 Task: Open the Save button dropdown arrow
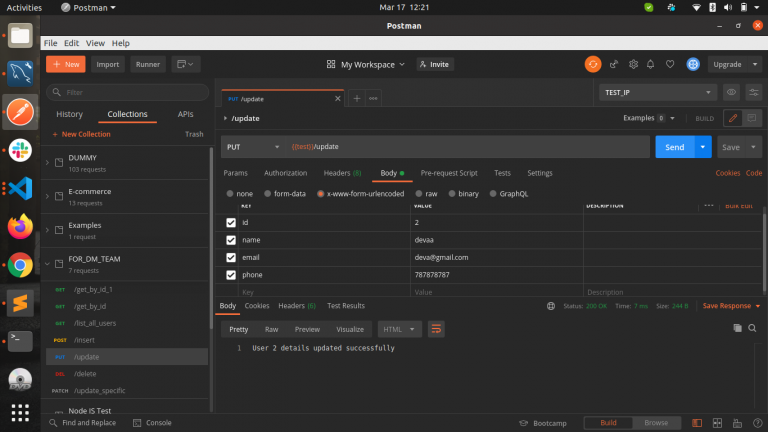[x=753, y=147]
